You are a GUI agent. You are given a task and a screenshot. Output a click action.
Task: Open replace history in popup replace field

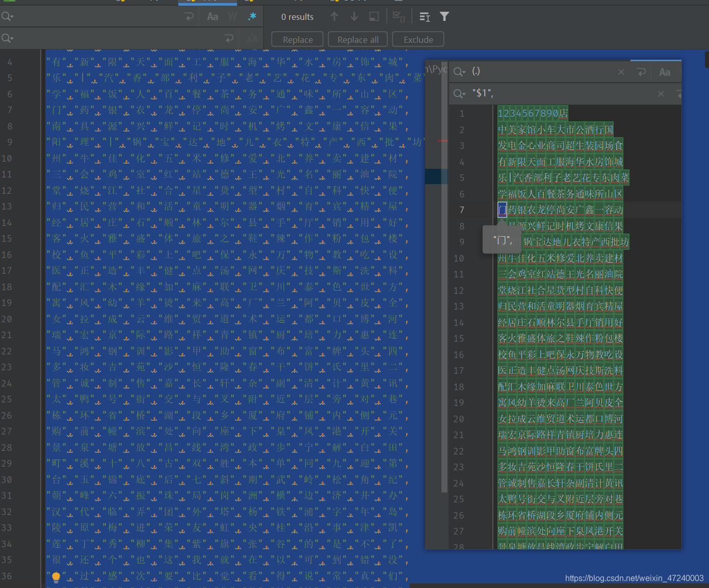point(459,93)
